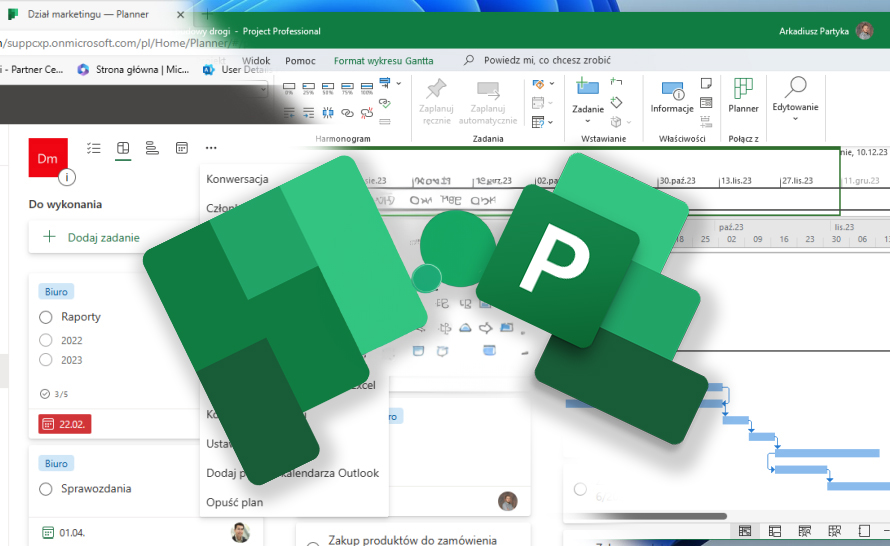Expand the Edytowanie dropdown chevron
The width and height of the screenshot is (890, 546).
pos(795,119)
